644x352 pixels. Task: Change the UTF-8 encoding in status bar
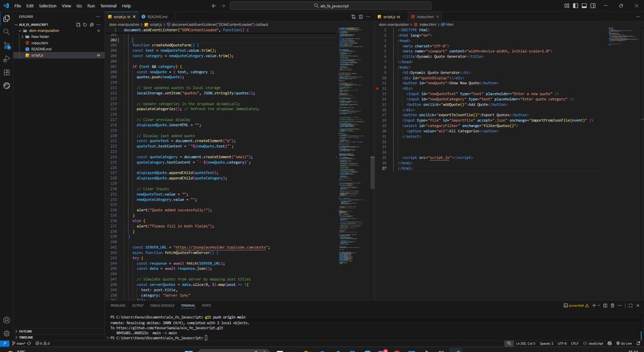[x=562, y=343]
